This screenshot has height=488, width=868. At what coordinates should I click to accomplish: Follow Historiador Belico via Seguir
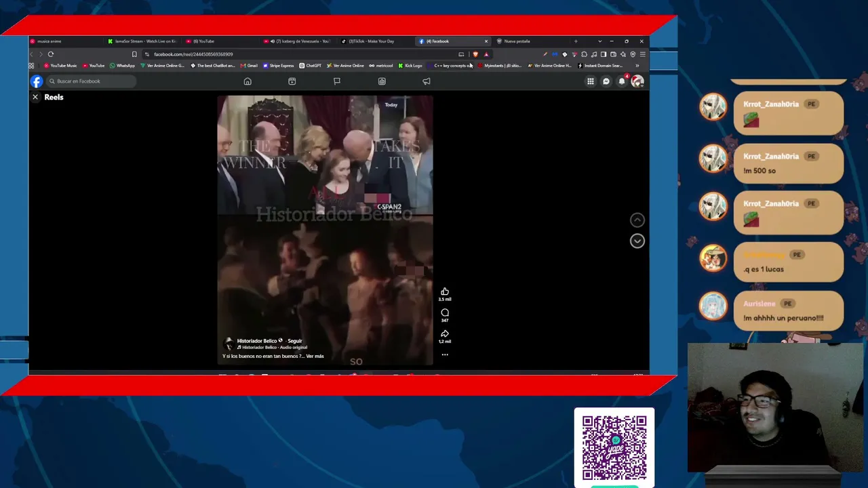tap(295, 341)
